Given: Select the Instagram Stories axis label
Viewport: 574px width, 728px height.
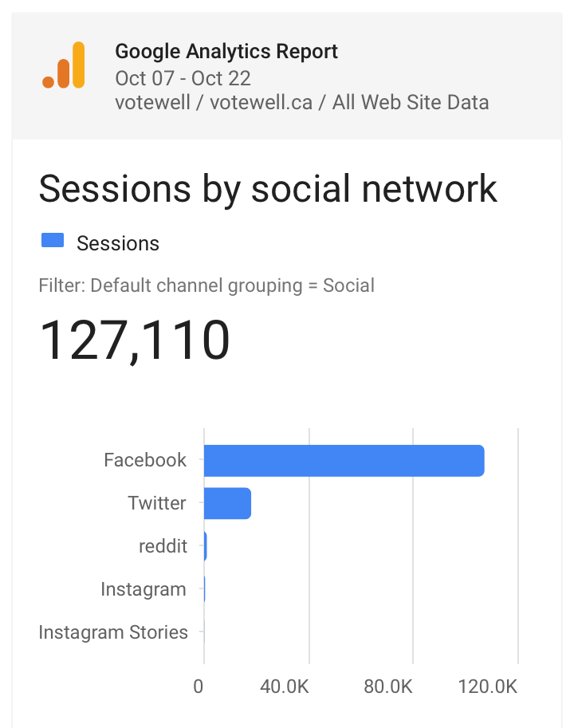Looking at the screenshot, I should click(x=113, y=632).
